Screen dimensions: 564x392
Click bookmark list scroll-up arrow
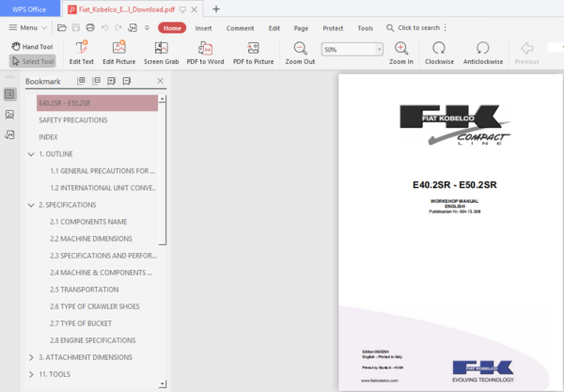[x=163, y=99]
